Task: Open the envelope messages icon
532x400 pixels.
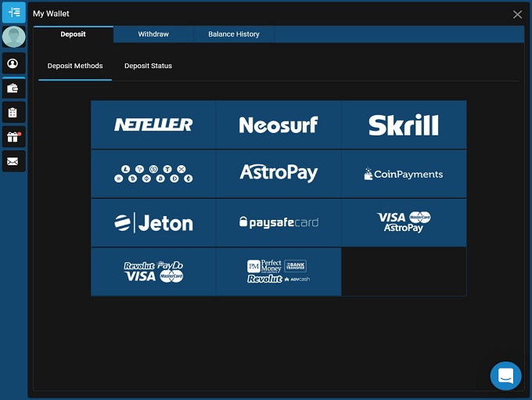Action: tap(13, 161)
